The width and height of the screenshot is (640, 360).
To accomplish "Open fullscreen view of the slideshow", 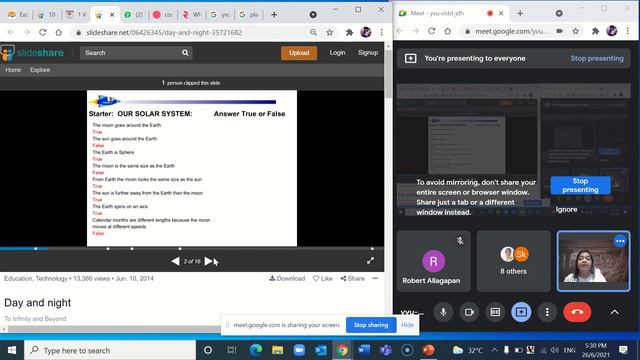I will [370, 261].
